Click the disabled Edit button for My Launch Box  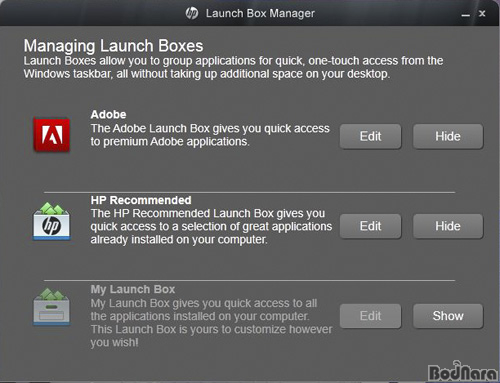click(x=370, y=316)
